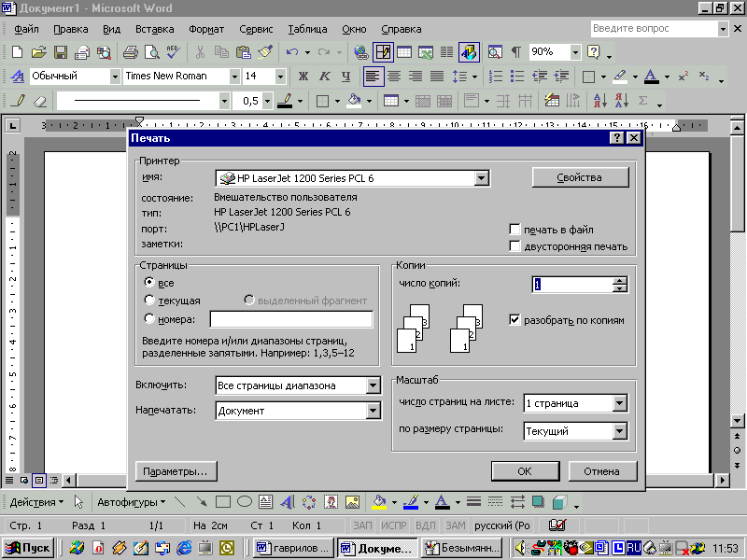The height and width of the screenshot is (560, 747).
Task: Run spelling check with the ABC icon
Action: (x=174, y=52)
